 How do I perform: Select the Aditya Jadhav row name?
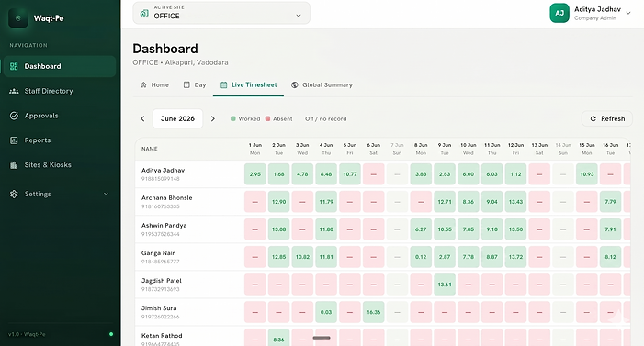click(163, 170)
